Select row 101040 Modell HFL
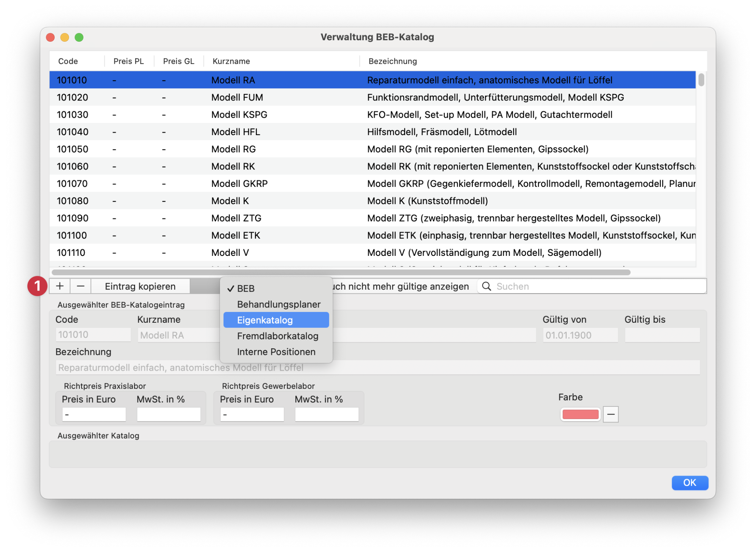The width and height of the screenshot is (756, 552). coord(372,132)
